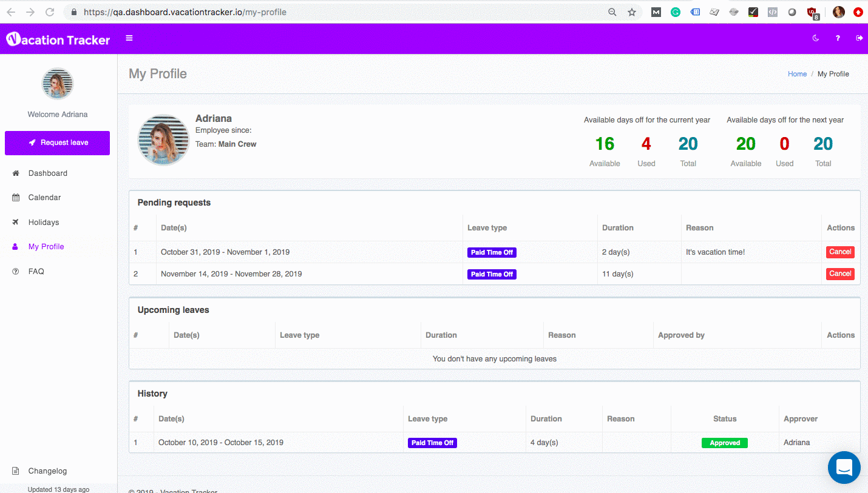
Task: Click the Request leave button
Action: pos(58,143)
